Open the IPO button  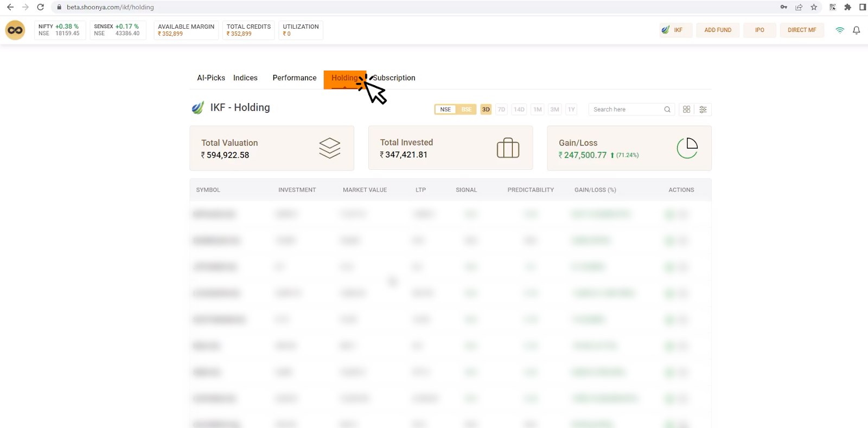coord(759,30)
